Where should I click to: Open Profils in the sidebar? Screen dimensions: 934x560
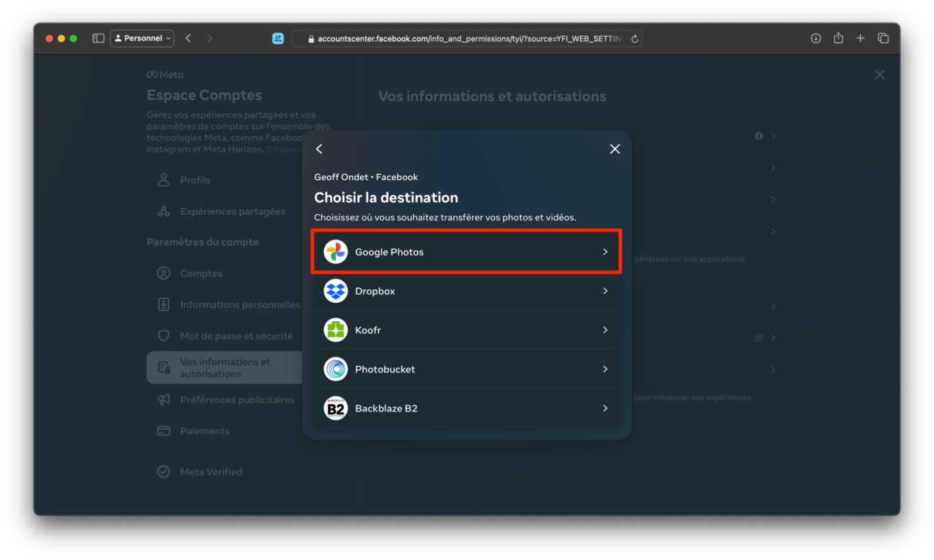(x=225, y=180)
